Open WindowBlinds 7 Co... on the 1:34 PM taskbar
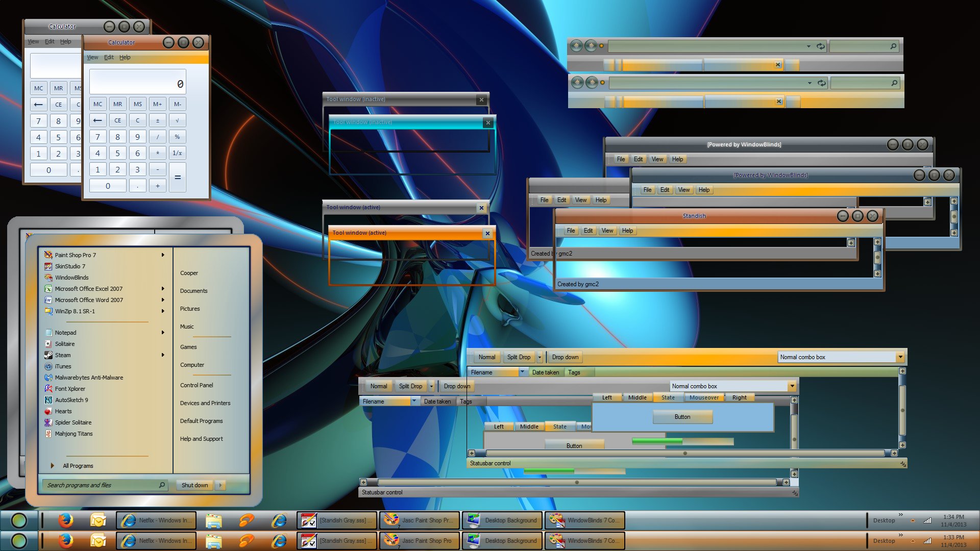Image resolution: width=980 pixels, height=551 pixels. 585,520
